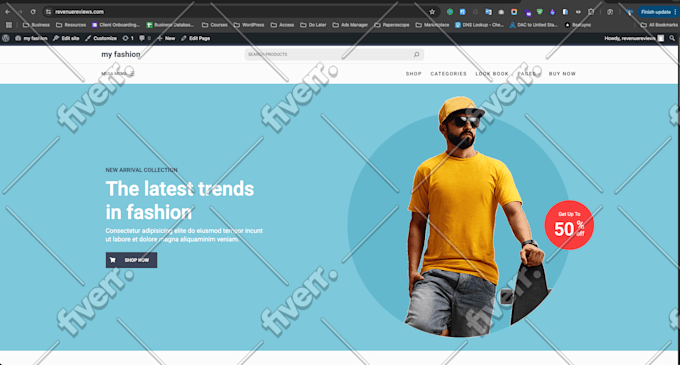Open the camera extension icon
The height and width of the screenshot is (365, 680).
501,12
